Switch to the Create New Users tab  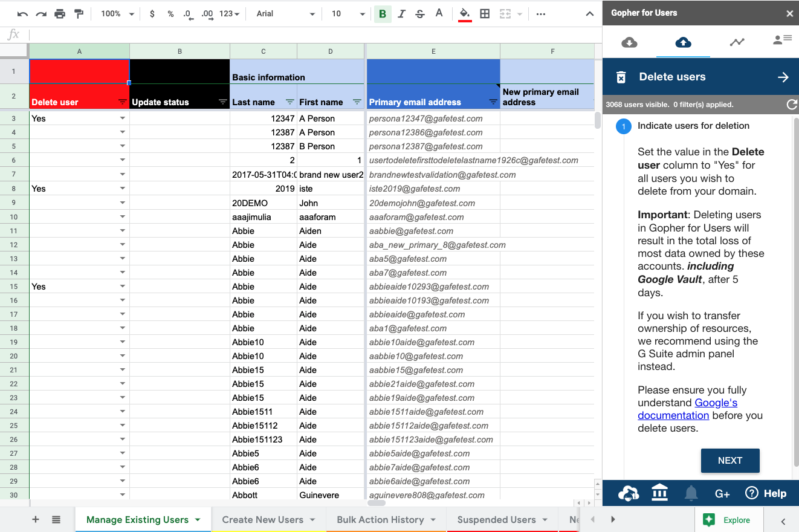(x=262, y=519)
